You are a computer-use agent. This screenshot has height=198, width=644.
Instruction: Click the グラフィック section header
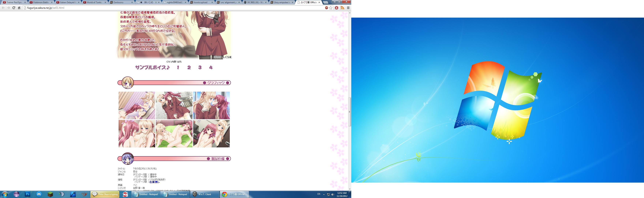174,83
